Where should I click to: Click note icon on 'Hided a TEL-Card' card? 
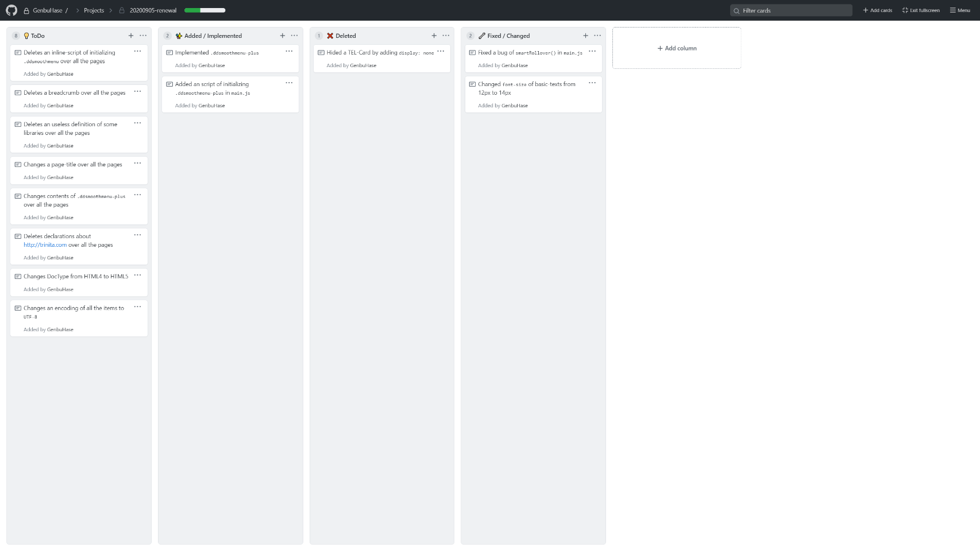pyautogui.click(x=321, y=53)
